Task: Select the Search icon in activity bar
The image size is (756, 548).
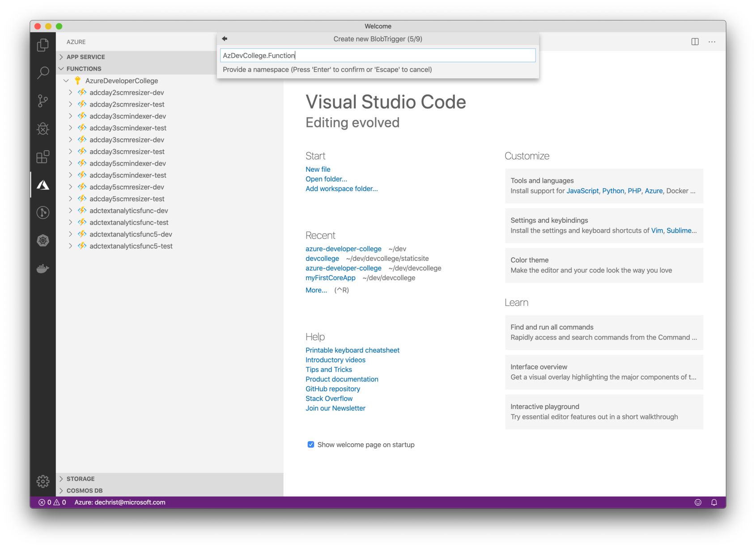Action: click(42, 72)
